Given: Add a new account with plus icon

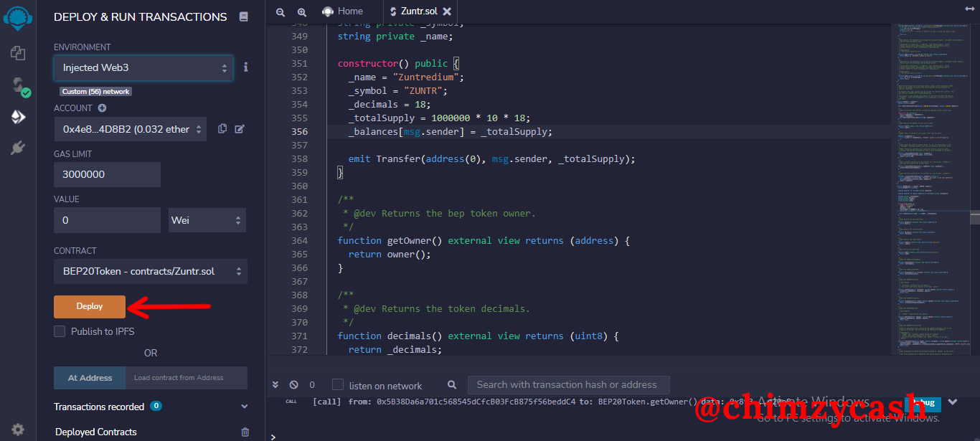Looking at the screenshot, I should [102, 108].
